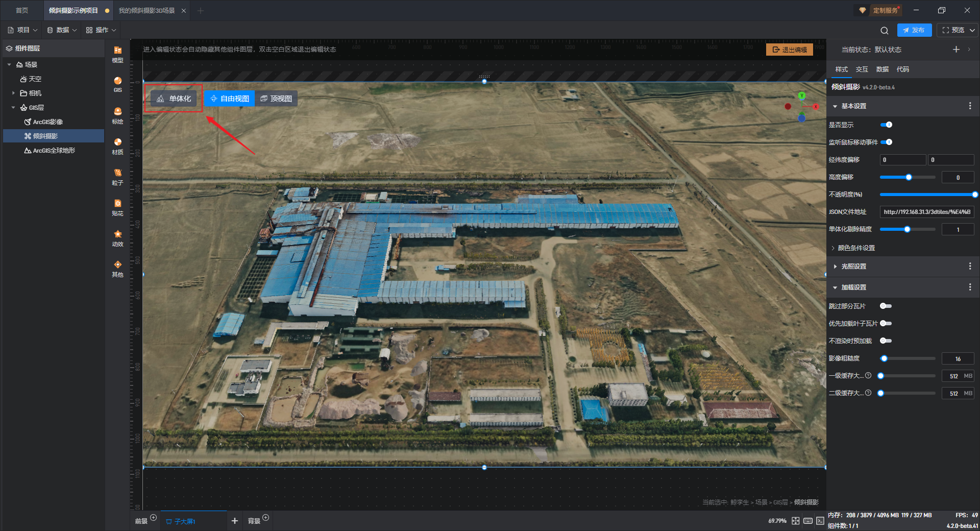Adjust the 不透明度 slider handle
Screen dimensions: 980x531
pos(975,195)
